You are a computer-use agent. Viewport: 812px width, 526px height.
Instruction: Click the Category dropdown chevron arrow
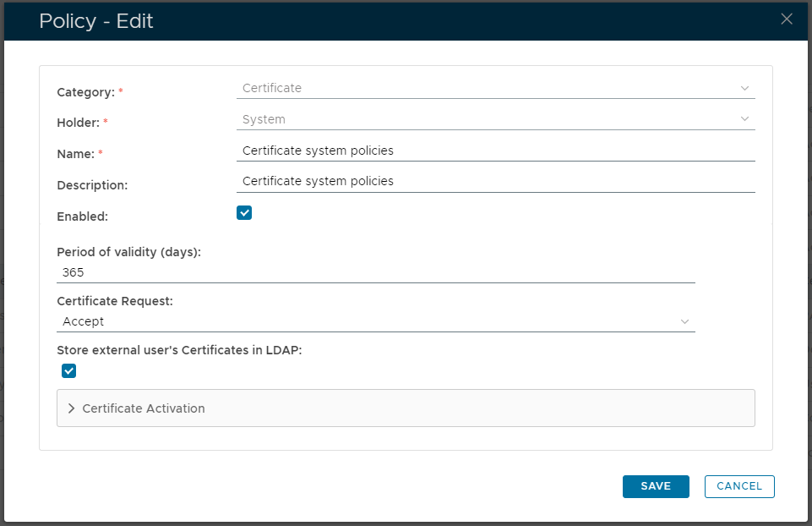pos(744,88)
